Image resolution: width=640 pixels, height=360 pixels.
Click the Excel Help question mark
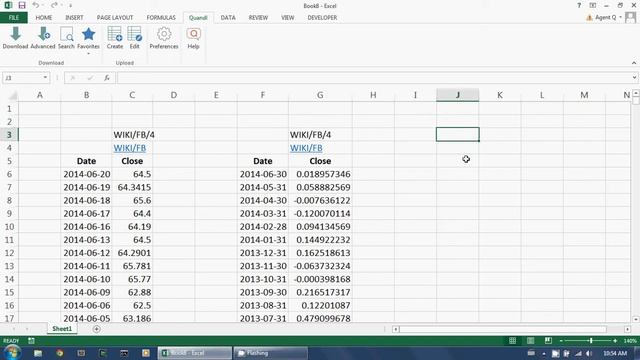[579, 6]
